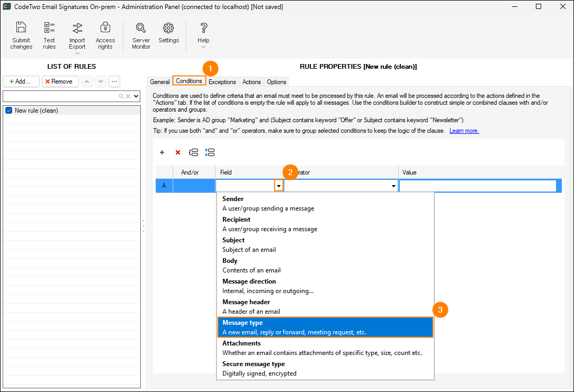Image resolution: width=574 pixels, height=392 pixels.
Task: Click the Submit changes icon
Action: point(21,35)
